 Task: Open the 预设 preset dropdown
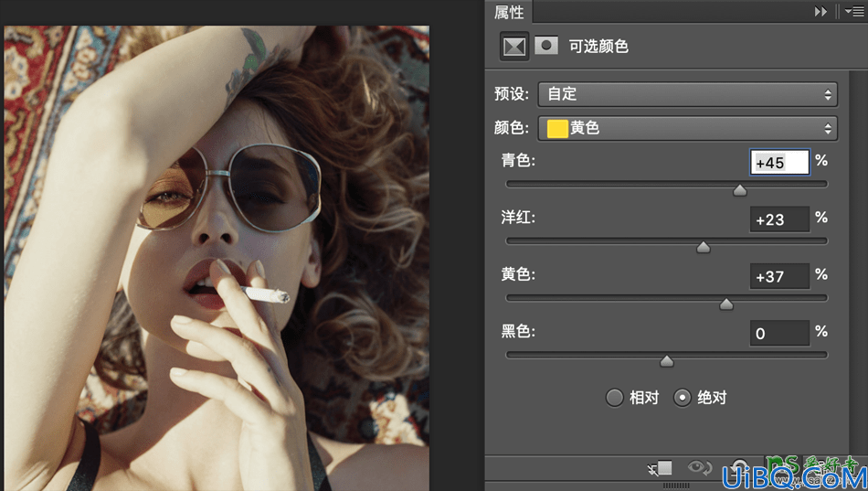(x=687, y=94)
